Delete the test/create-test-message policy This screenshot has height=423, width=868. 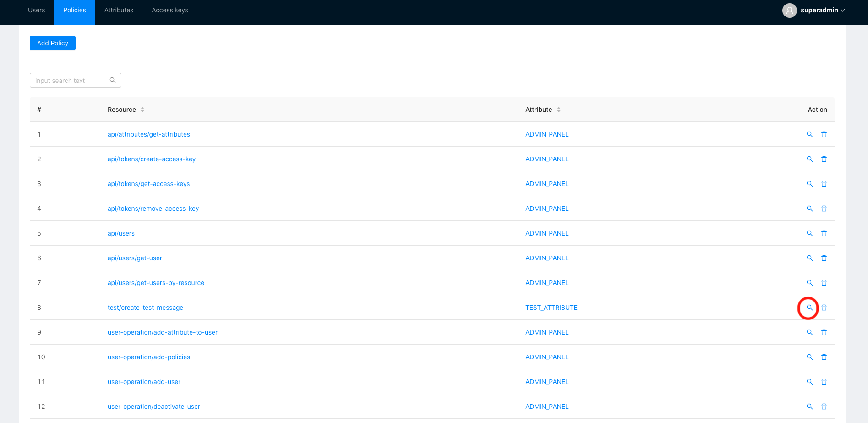tap(824, 308)
